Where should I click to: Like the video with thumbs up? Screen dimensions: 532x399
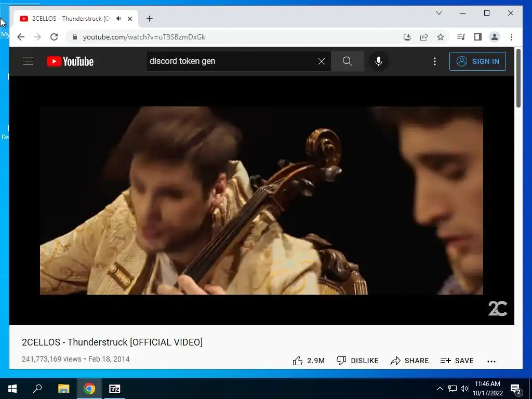pos(309,361)
